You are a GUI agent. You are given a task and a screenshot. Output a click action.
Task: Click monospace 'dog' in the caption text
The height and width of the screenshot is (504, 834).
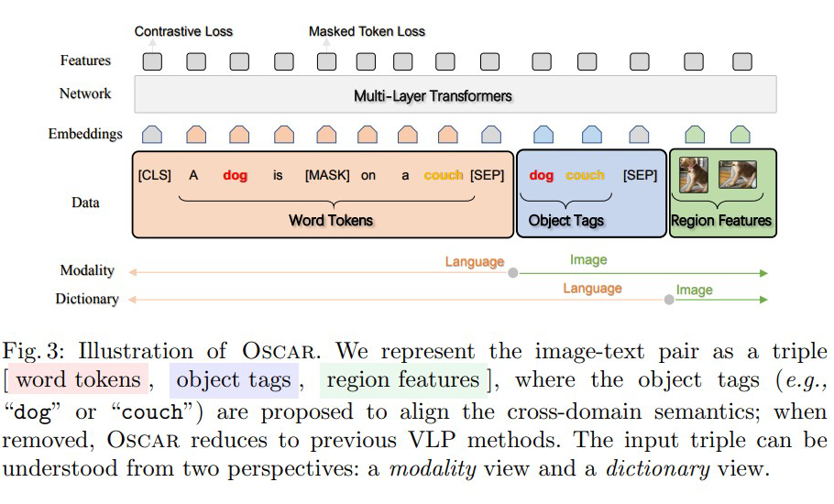[32, 412]
